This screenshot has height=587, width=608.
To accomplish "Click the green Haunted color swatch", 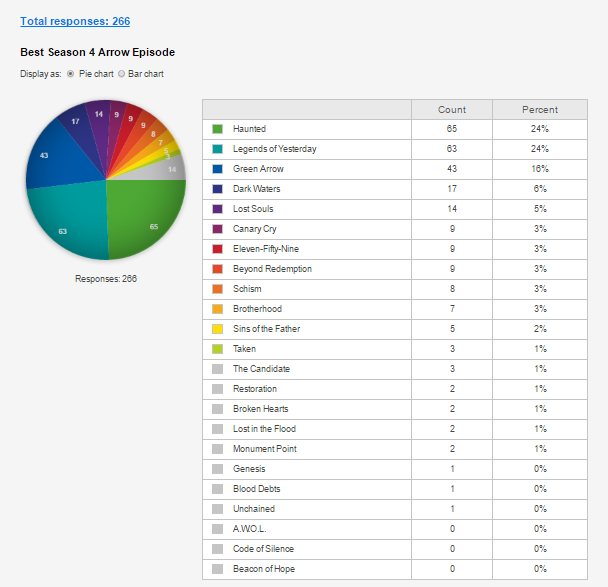I will click(218, 129).
